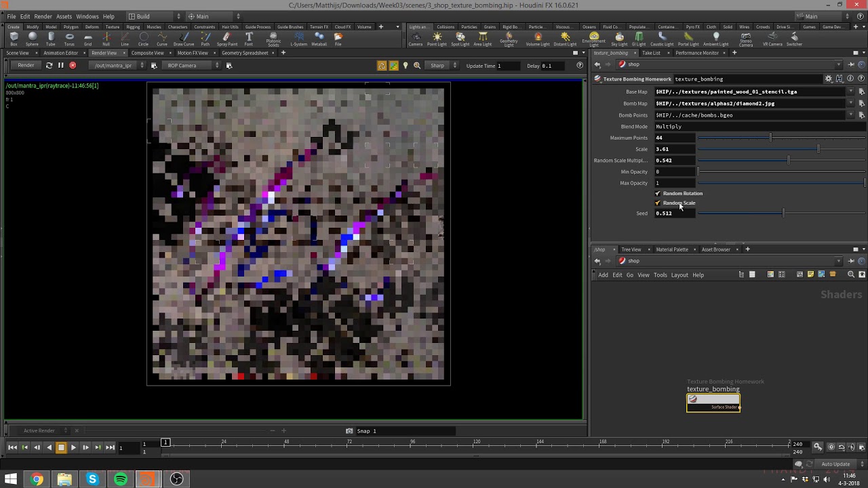The height and width of the screenshot is (488, 868).
Task: Click the sticky note icon in network toolbar
Action: click(810, 274)
